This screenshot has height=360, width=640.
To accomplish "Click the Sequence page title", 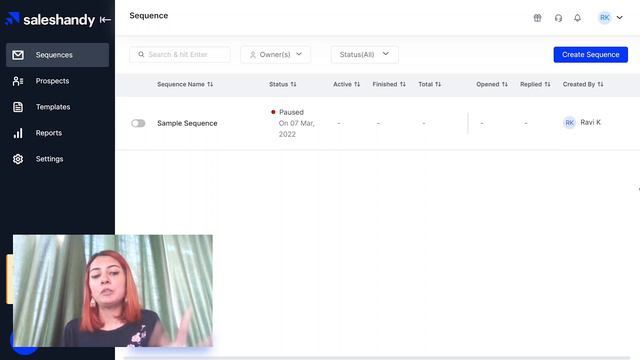I will click(x=149, y=16).
